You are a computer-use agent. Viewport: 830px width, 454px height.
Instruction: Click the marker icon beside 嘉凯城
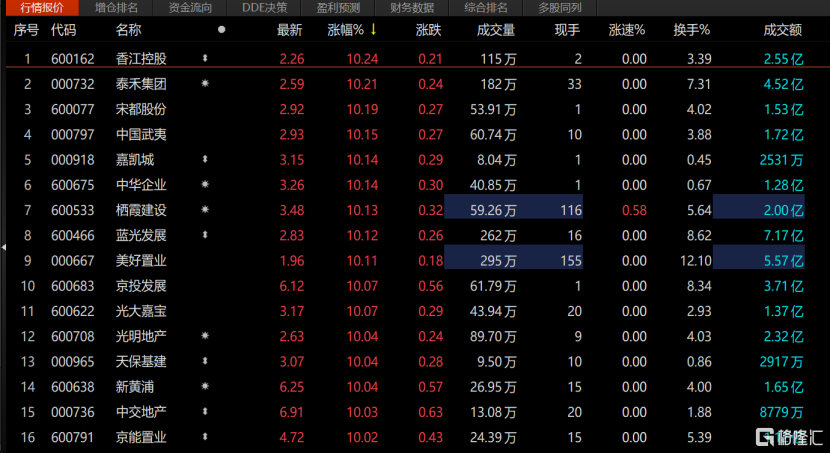(x=205, y=159)
